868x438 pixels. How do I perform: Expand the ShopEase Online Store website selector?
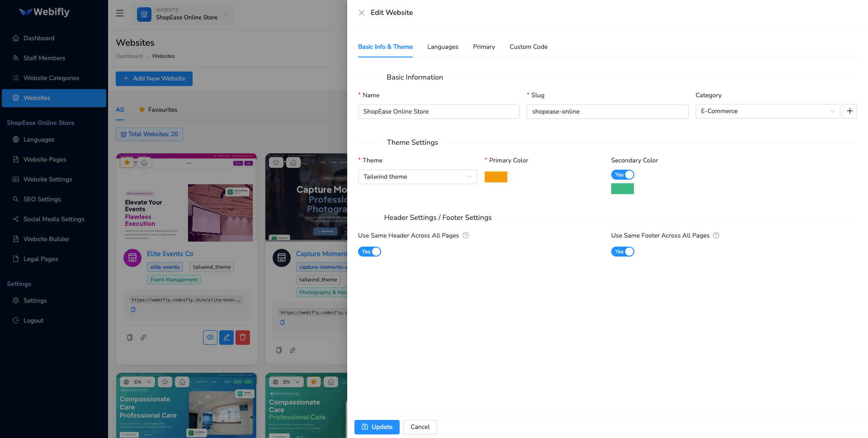(226, 14)
